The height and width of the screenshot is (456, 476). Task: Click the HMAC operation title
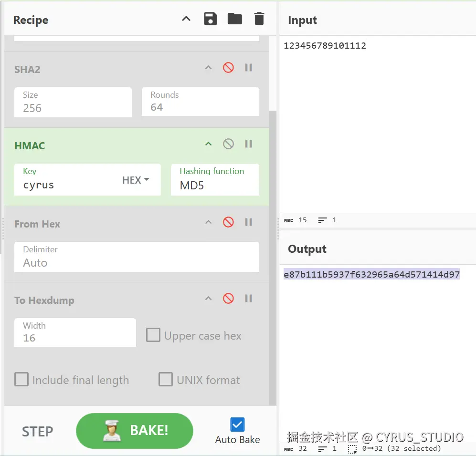coord(30,146)
